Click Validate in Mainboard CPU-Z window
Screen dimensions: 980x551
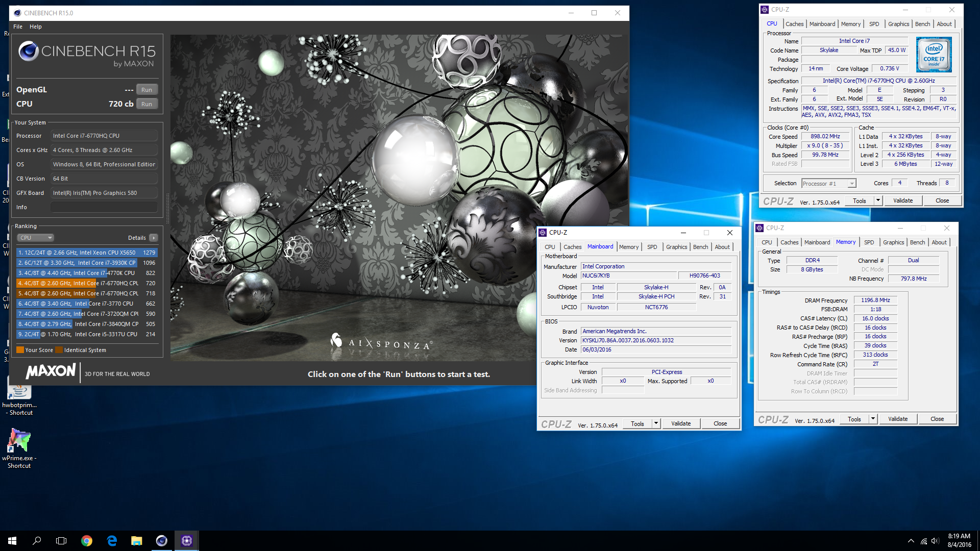tap(681, 423)
